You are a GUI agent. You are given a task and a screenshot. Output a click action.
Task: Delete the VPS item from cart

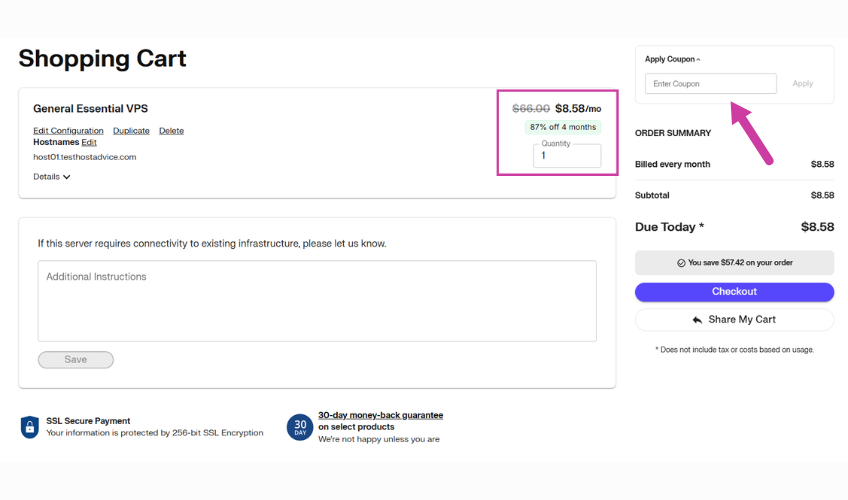(171, 131)
